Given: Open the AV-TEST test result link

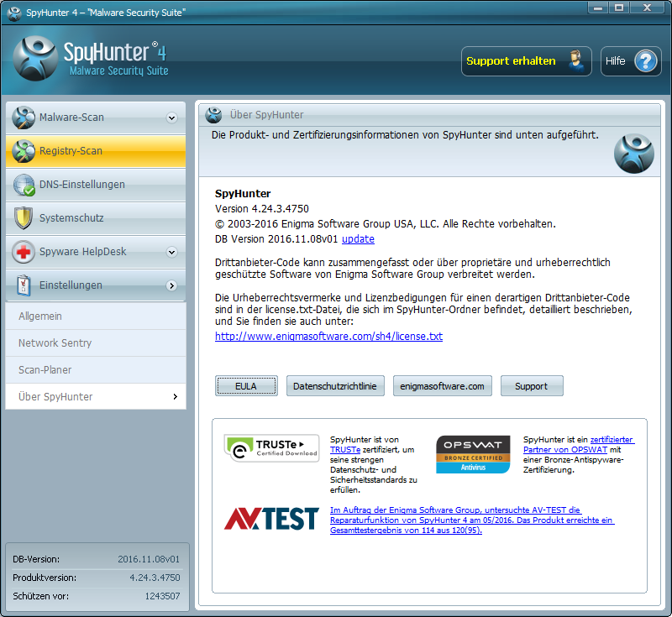Looking at the screenshot, I should [x=472, y=520].
